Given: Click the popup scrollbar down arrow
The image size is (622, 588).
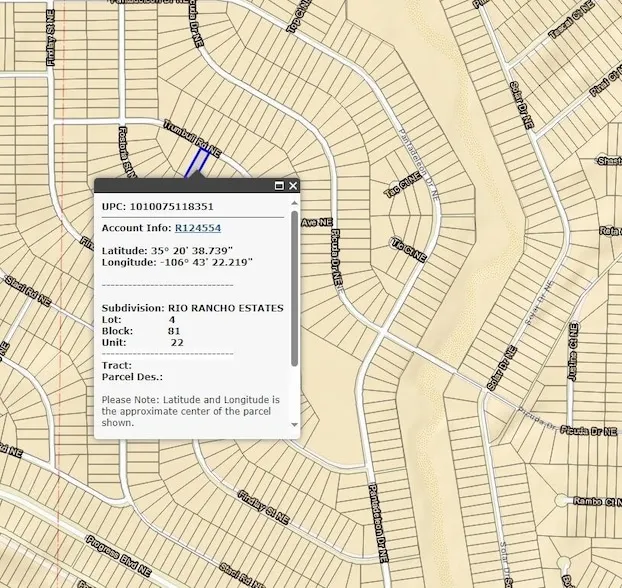Looking at the screenshot, I should (294, 424).
